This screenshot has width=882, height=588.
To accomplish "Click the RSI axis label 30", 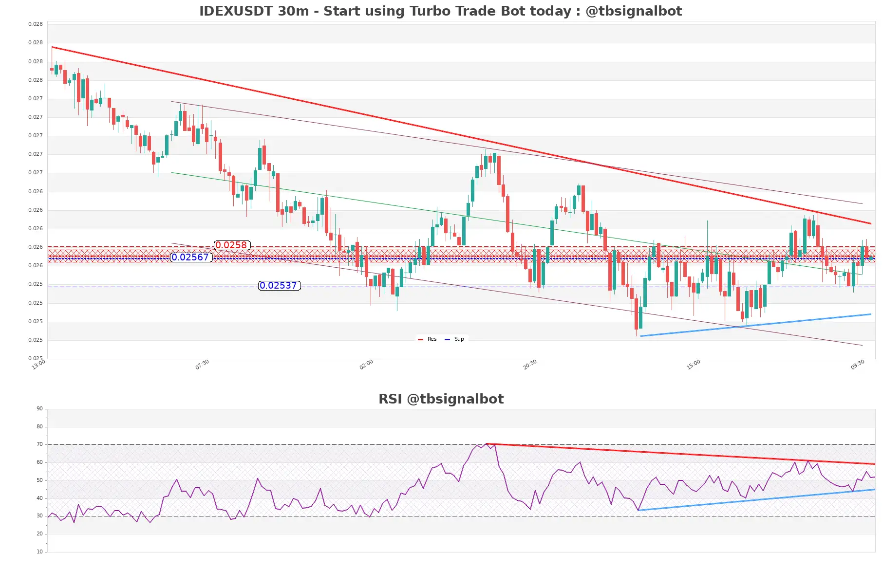I will (39, 516).
